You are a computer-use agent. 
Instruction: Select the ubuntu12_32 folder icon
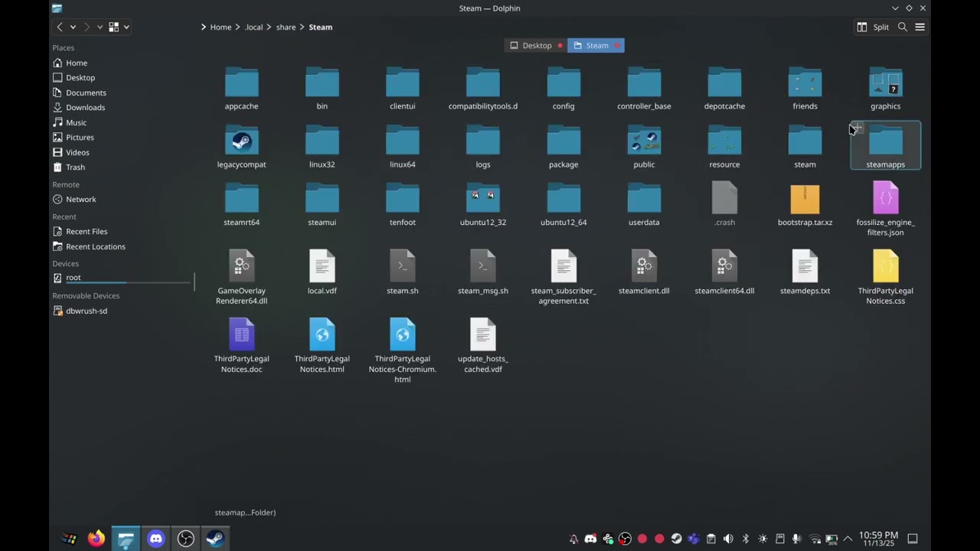pos(483,198)
